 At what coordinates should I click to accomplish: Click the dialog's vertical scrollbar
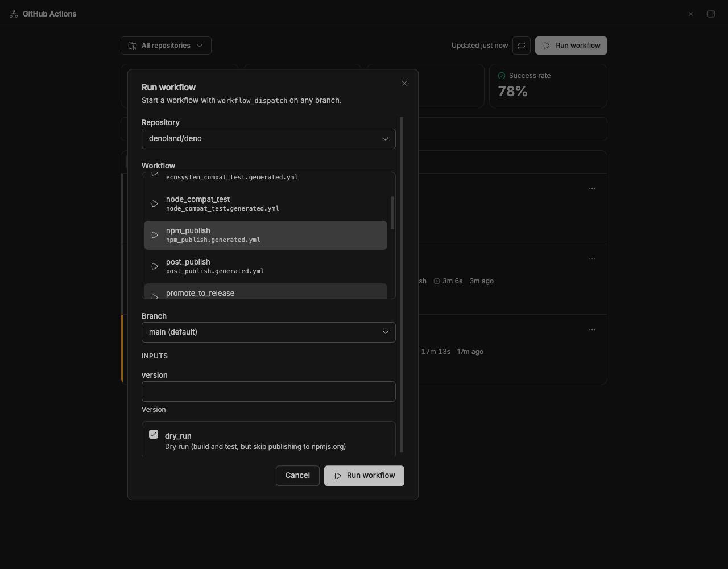pyautogui.click(x=402, y=284)
